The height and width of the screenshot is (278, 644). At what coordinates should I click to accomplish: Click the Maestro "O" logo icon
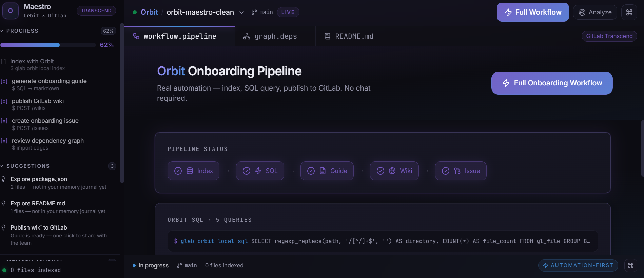click(11, 11)
